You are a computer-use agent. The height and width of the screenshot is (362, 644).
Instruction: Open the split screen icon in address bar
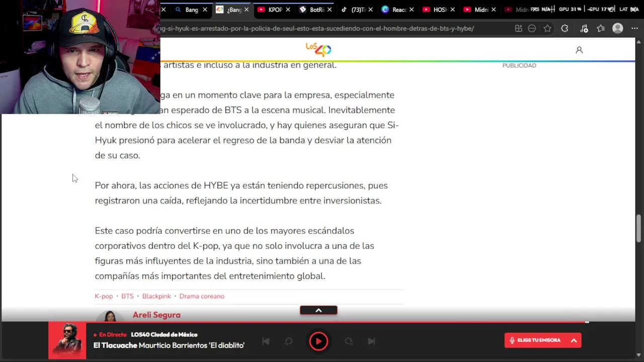click(x=518, y=29)
